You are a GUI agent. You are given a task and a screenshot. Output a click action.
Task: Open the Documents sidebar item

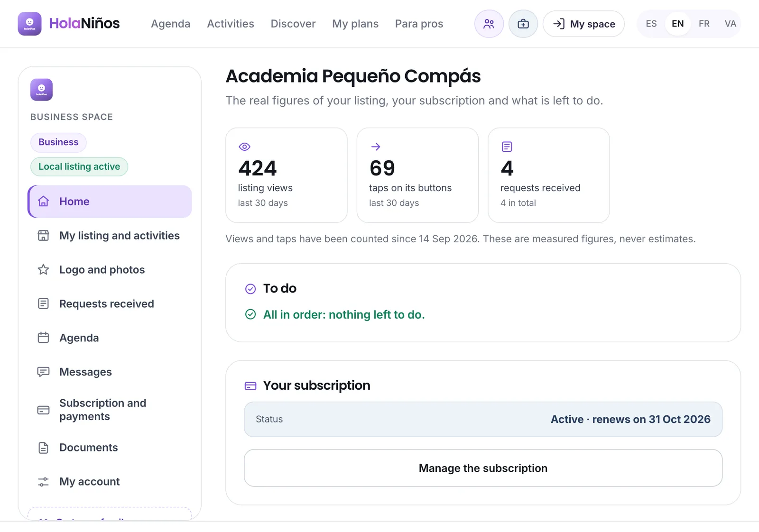(x=110, y=448)
